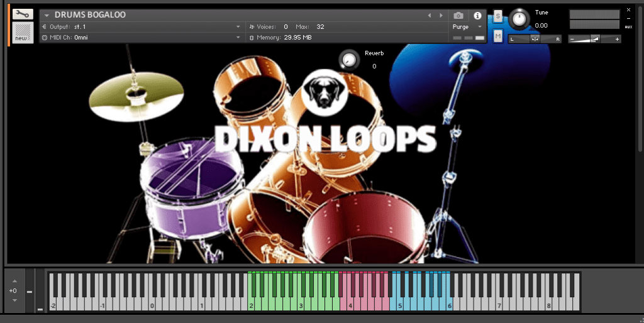Click the Reverb knob
The image size is (644, 323).
(x=347, y=60)
